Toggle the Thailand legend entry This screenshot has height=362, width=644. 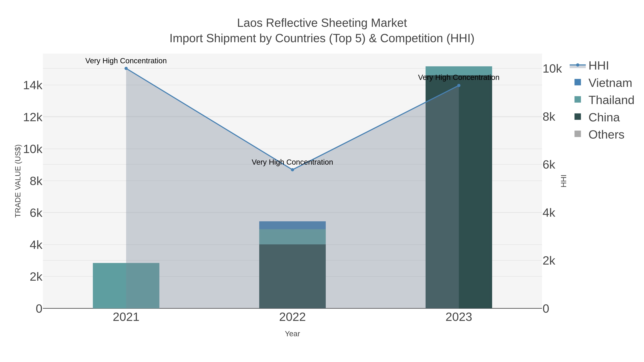click(604, 100)
